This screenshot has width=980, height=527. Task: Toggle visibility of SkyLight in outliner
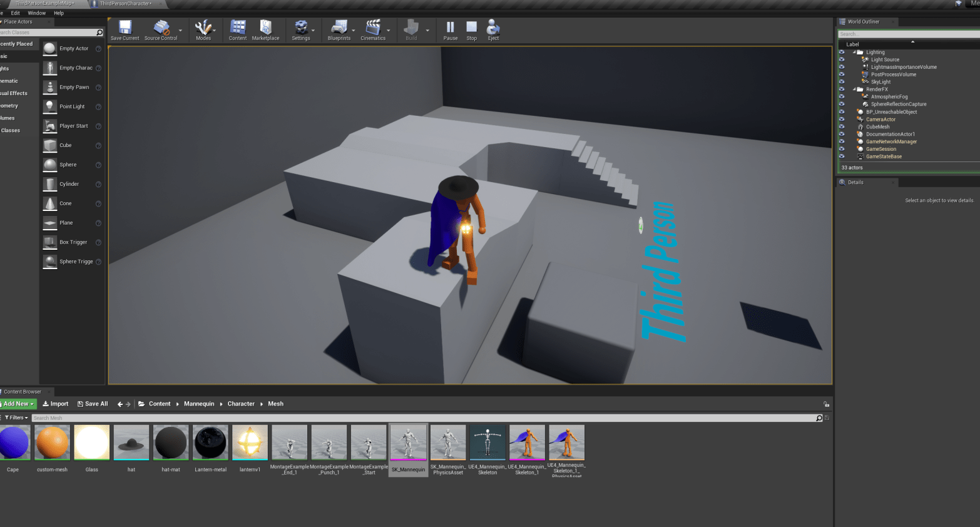(x=842, y=82)
